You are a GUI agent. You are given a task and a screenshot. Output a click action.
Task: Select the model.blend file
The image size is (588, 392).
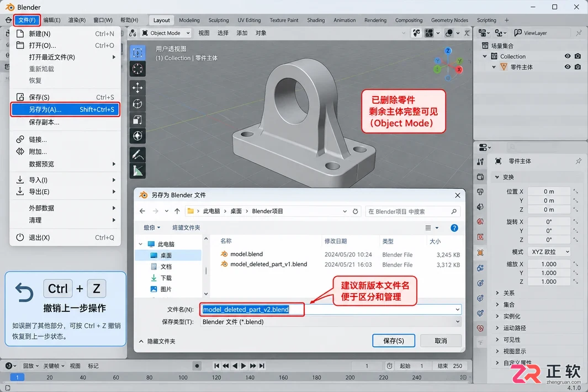pos(247,255)
